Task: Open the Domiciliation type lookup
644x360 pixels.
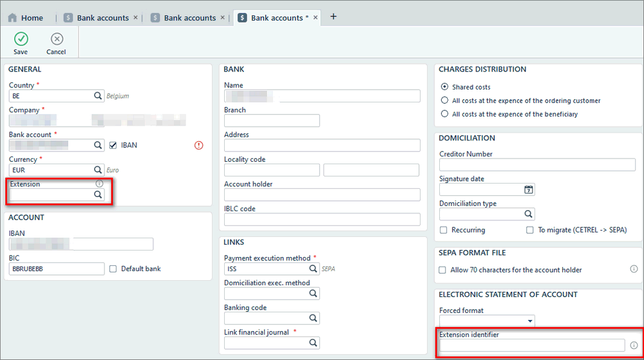Action: tap(529, 214)
